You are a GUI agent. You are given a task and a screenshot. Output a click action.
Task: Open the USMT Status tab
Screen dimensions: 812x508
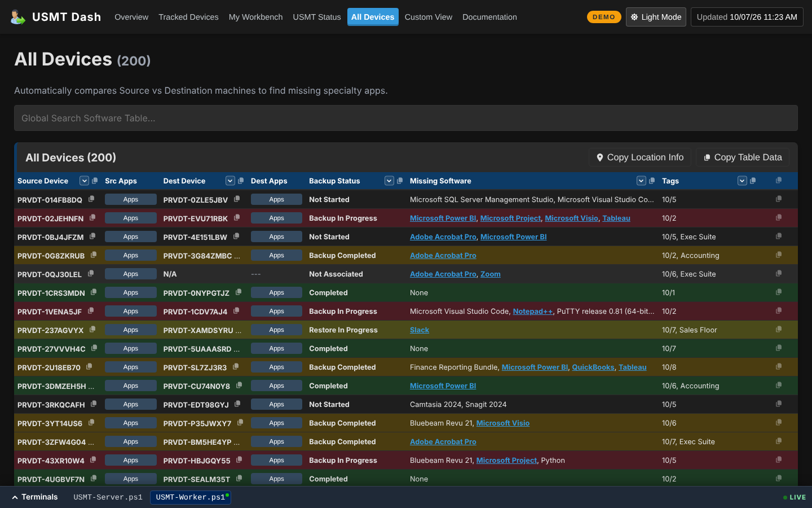coord(317,17)
